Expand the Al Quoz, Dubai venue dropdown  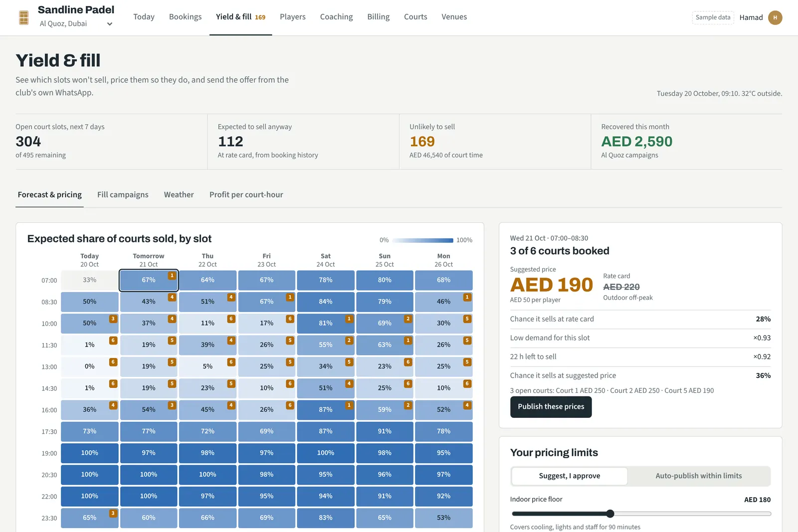(x=76, y=23)
